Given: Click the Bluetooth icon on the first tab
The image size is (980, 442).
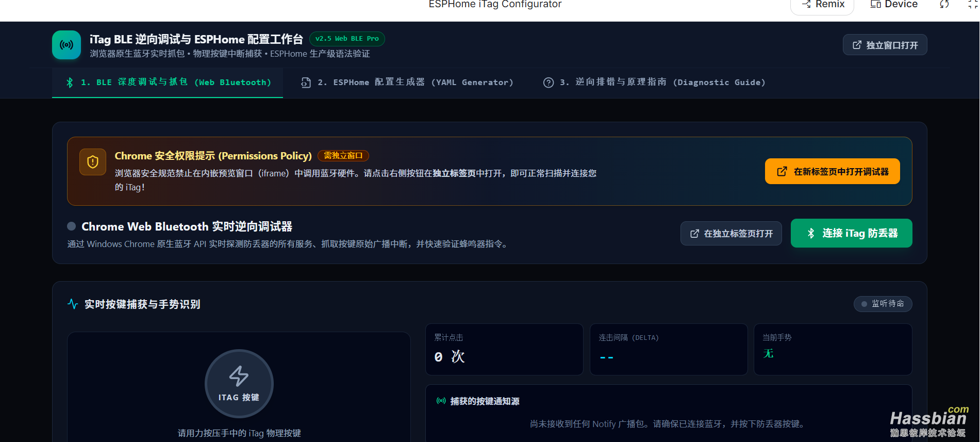Looking at the screenshot, I should pyautogui.click(x=70, y=83).
